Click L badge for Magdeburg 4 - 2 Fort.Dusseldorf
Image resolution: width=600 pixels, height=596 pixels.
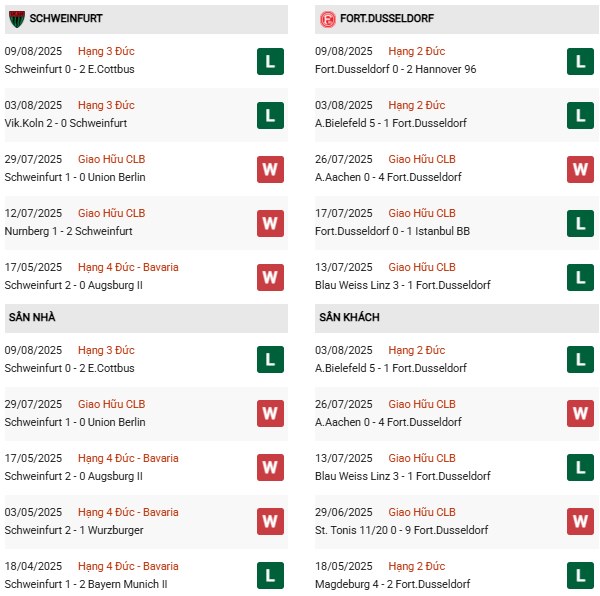(580, 575)
